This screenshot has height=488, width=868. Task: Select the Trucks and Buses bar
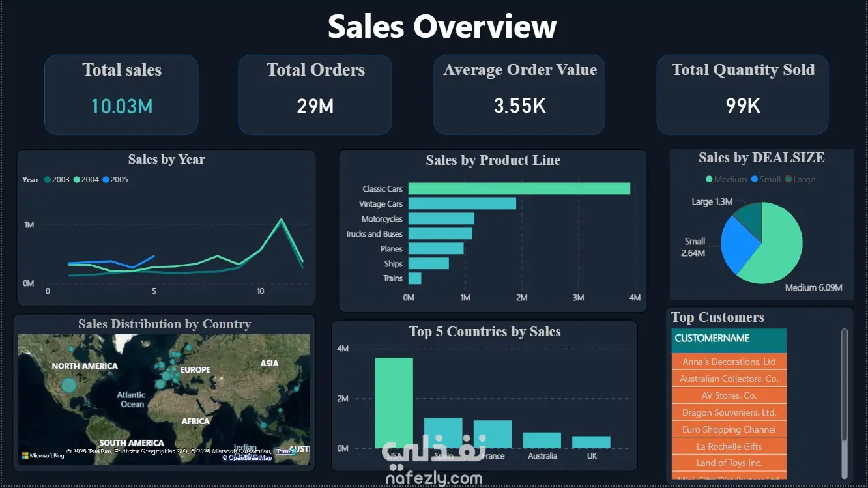(x=441, y=233)
